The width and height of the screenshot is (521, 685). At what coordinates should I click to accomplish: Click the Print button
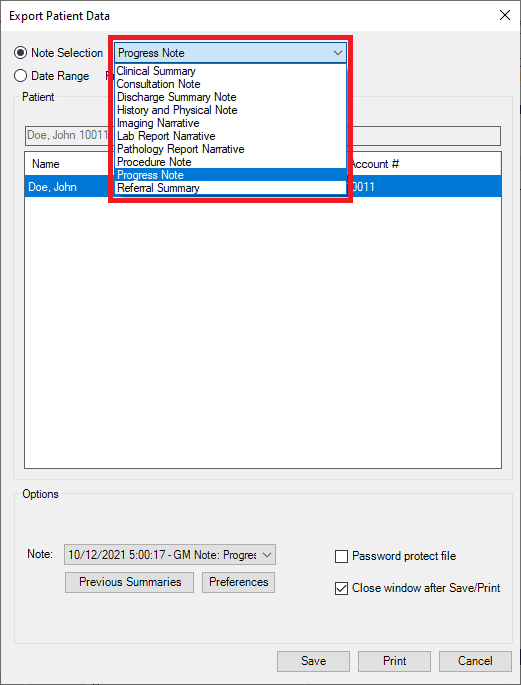click(394, 661)
